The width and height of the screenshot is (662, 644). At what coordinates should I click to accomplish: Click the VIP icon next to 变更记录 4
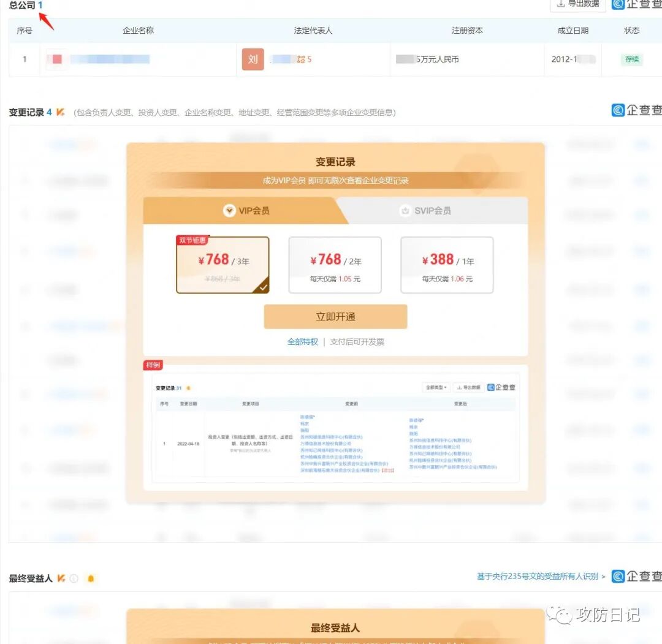click(x=60, y=112)
